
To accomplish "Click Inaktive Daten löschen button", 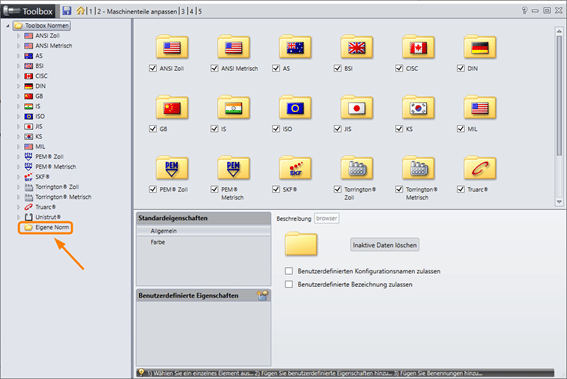I will coord(385,245).
